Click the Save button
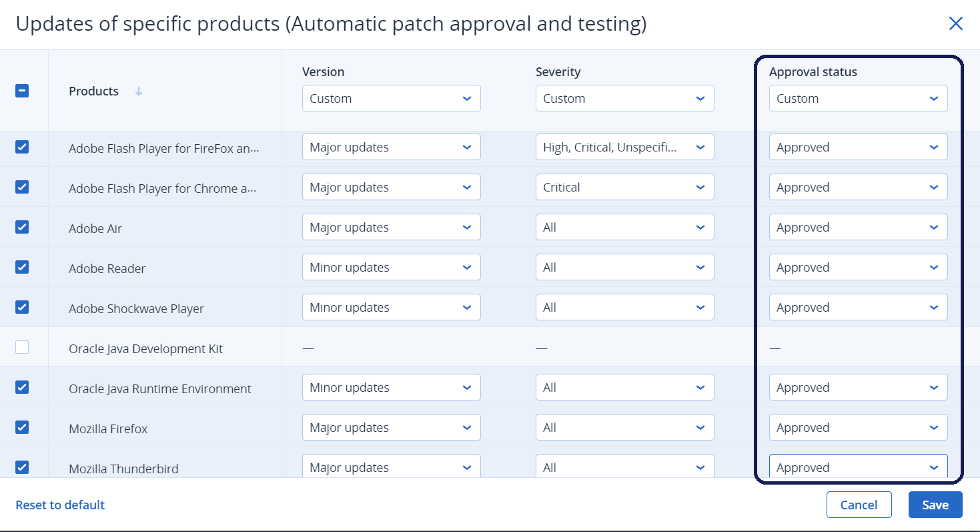 click(x=935, y=505)
